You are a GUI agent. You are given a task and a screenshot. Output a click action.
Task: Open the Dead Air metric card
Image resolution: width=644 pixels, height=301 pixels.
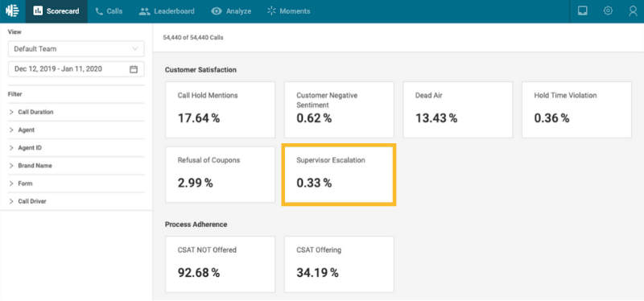[x=457, y=109]
